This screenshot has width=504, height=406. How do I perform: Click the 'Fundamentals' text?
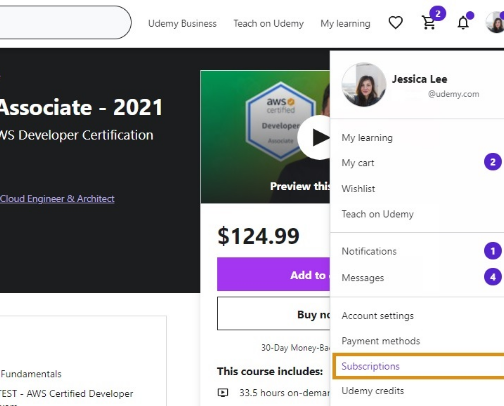[31, 374]
